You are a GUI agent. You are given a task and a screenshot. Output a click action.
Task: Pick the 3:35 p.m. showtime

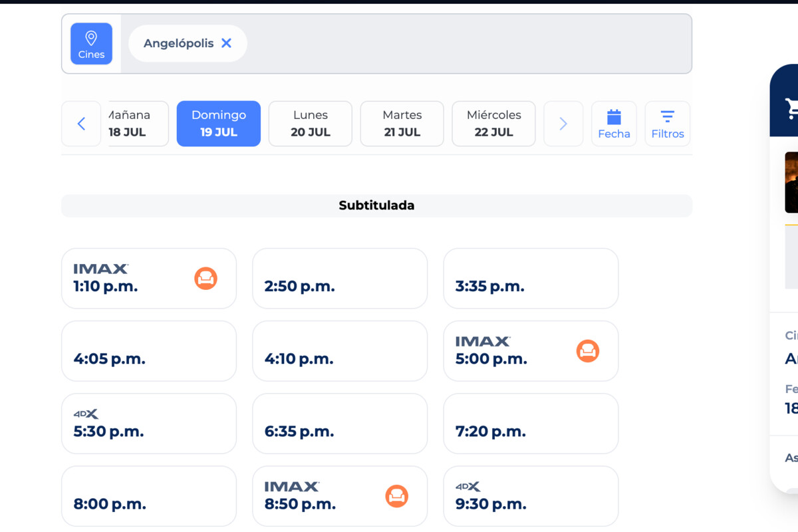pyautogui.click(x=531, y=279)
